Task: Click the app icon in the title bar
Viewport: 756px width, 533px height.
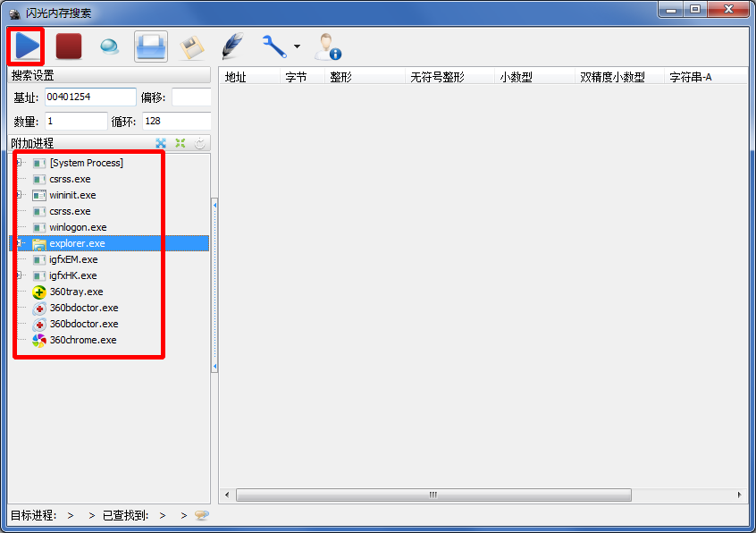Action: pos(15,13)
